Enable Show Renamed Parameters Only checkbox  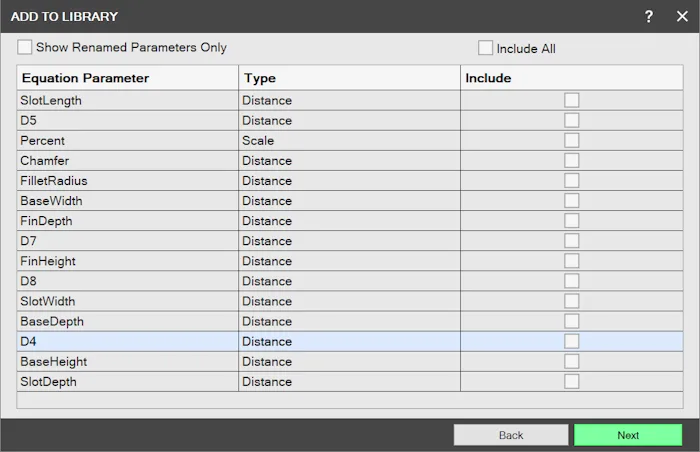pyautogui.click(x=25, y=47)
